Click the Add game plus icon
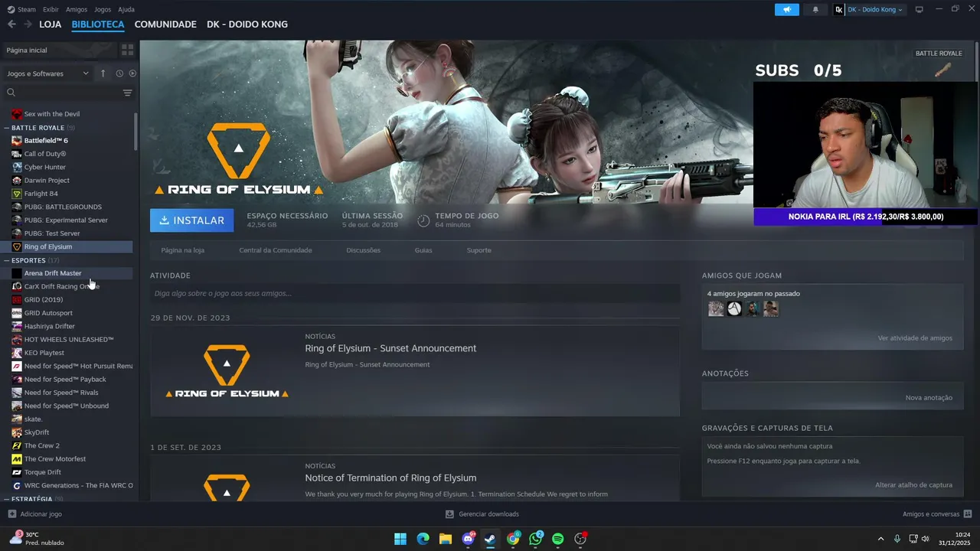The width and height of the screenshot is (980, 551). (11, 514)
